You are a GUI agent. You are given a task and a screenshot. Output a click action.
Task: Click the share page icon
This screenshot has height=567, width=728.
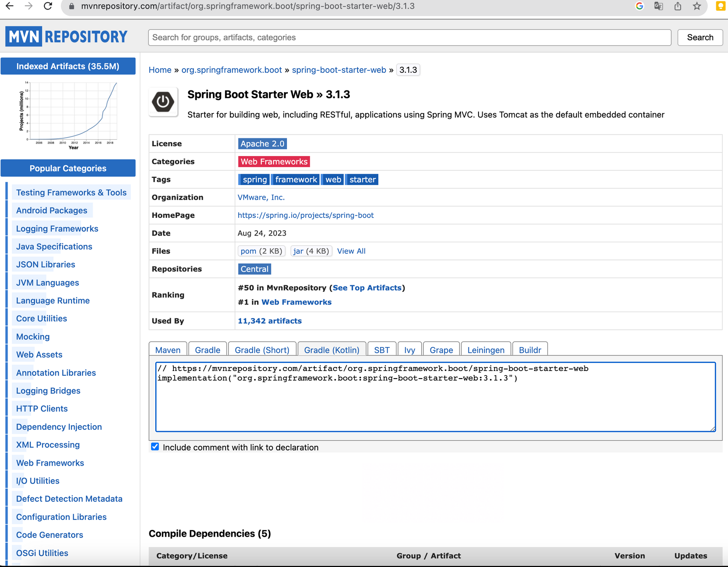coord(678,6)
